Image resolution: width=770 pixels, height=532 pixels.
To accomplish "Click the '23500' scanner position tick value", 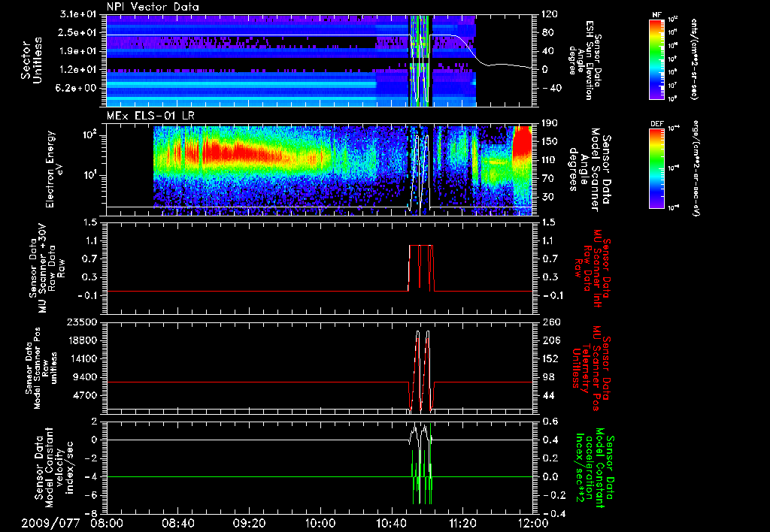I will click(82, 322).
